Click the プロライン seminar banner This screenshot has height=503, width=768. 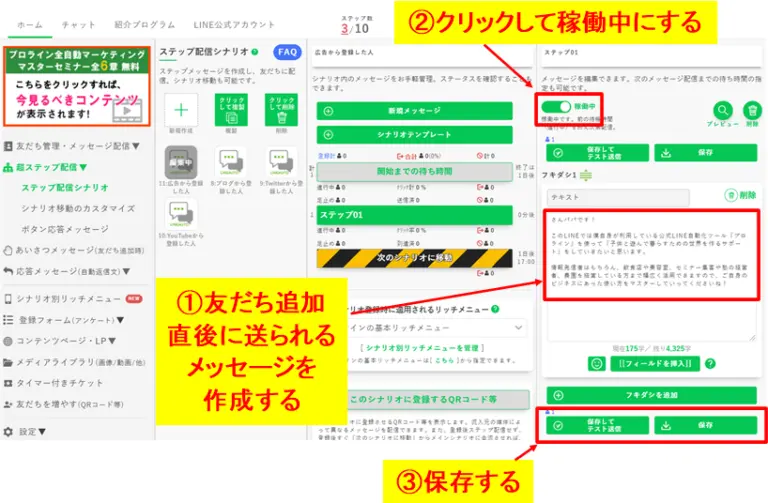click(x=77, y=86)
